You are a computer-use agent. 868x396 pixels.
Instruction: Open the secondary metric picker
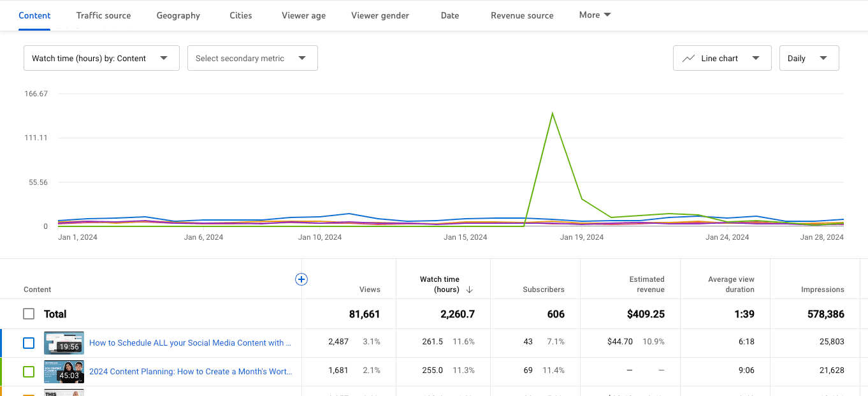click(252, 58)
